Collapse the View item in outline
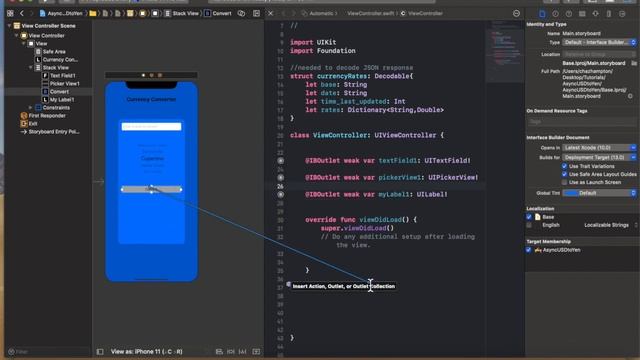 [x=23, y=43]
